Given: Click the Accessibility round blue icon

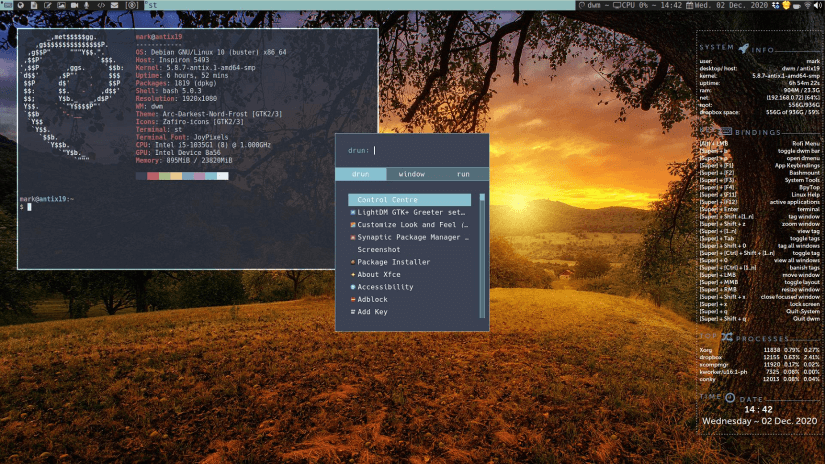Looking at the screenshot, I should (x=353, y=287).
